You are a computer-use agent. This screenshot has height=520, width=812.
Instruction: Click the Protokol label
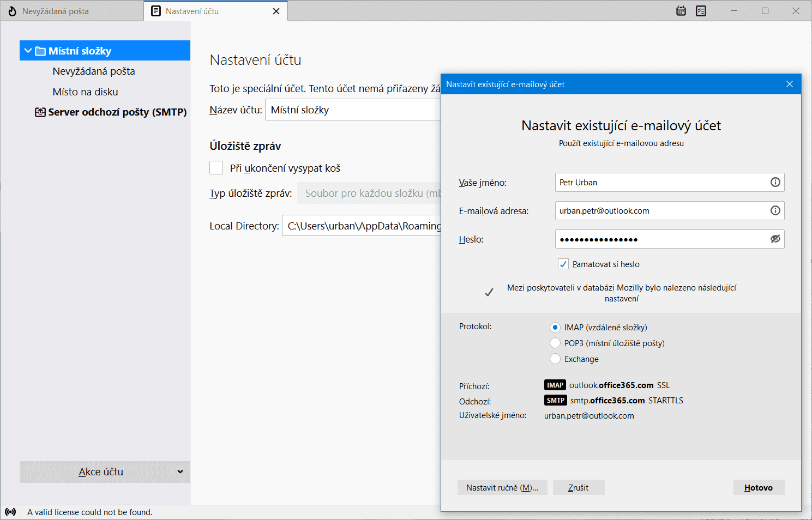[475, 326]
